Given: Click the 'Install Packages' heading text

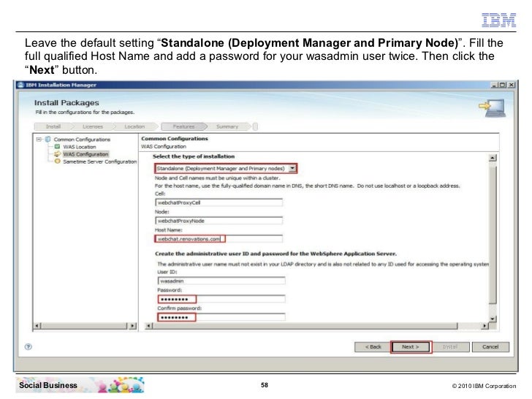Looking at the screenshot, I should click(66, 102).
